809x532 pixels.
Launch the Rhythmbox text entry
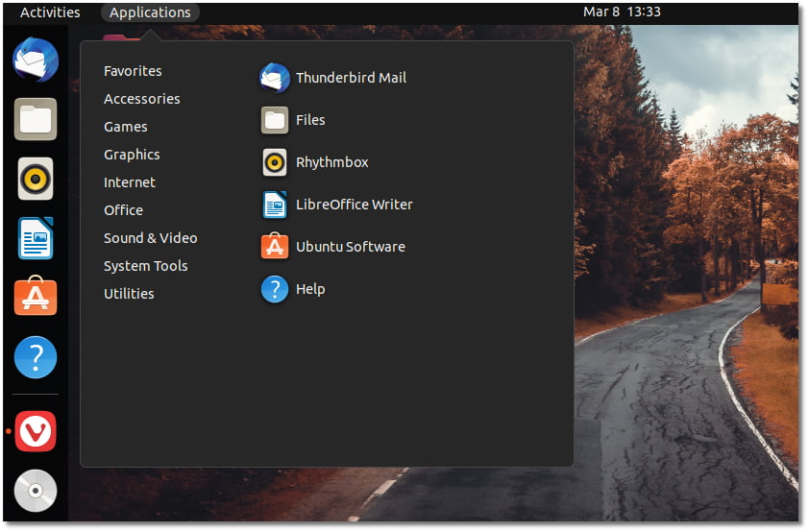point(332,162)
